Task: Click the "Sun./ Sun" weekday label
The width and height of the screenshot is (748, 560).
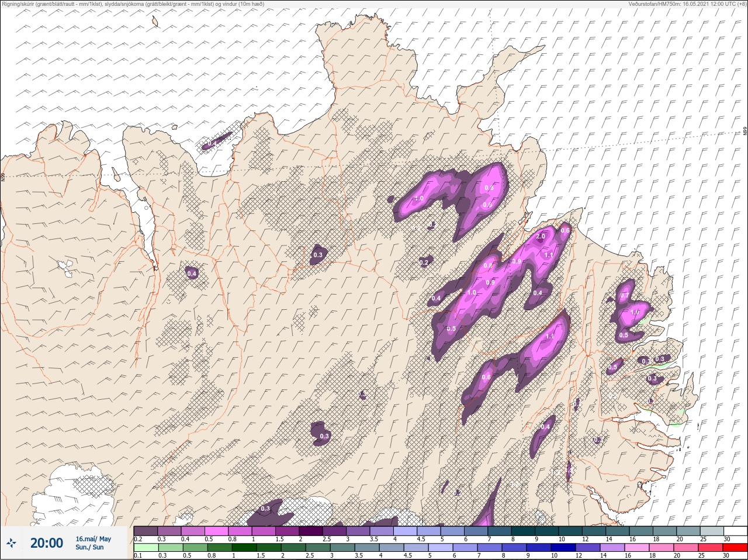Action: pos(89,547)
